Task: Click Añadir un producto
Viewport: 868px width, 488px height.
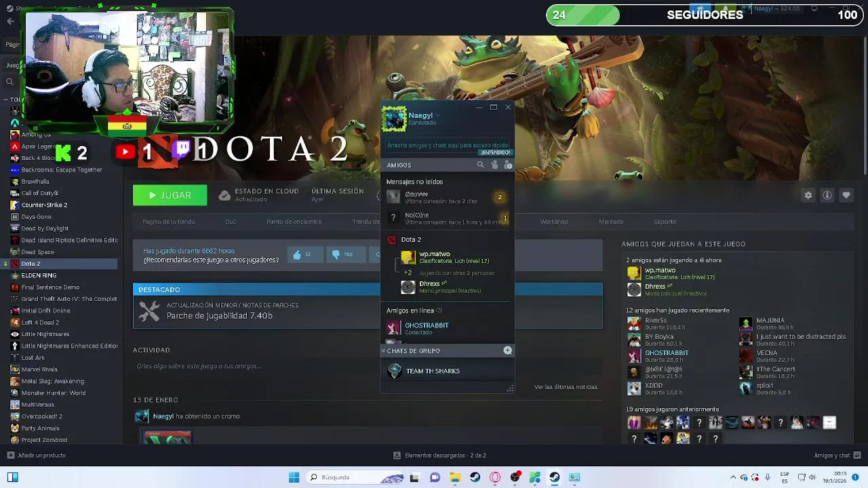Action: (x=36, y=455)
